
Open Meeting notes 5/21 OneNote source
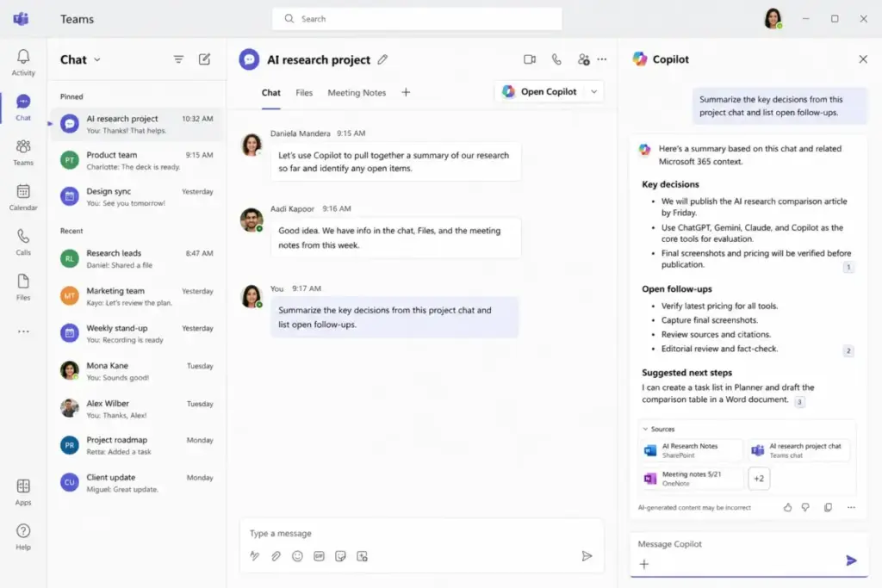coord(692,479)
